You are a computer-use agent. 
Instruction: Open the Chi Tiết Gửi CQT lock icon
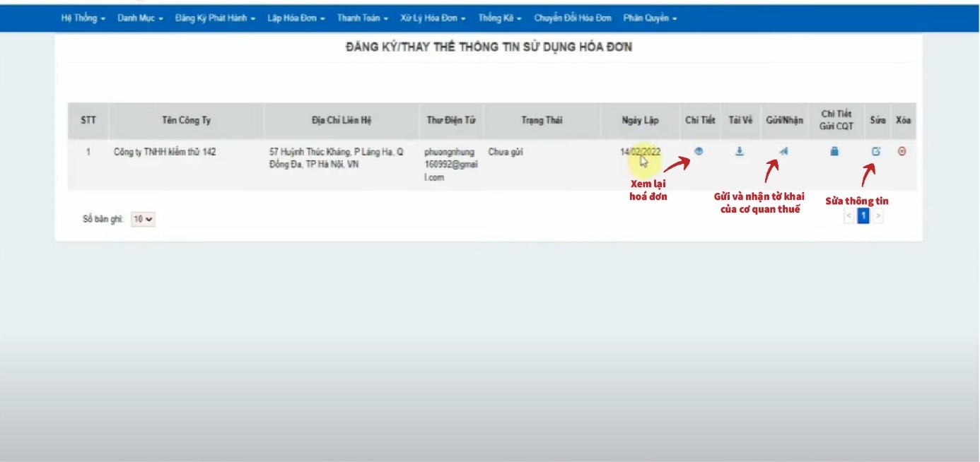pos(834,151)
